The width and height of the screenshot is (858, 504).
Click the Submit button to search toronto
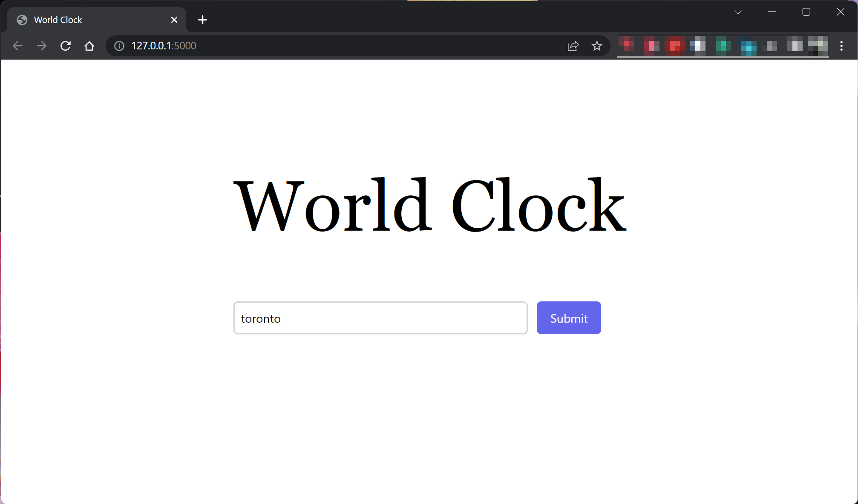point(569,318)
